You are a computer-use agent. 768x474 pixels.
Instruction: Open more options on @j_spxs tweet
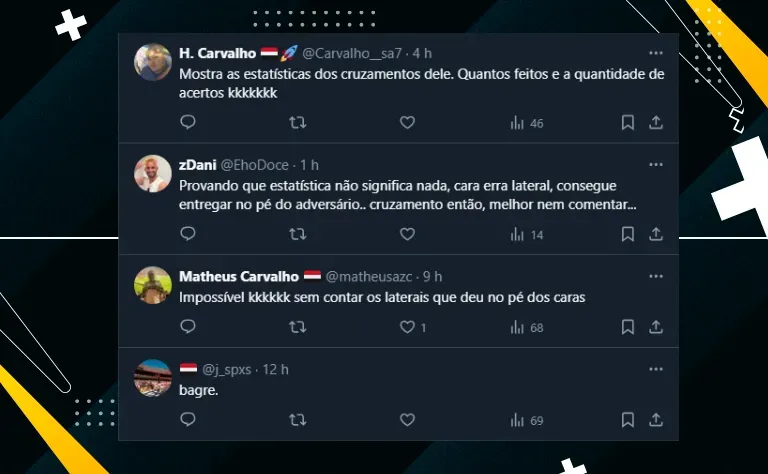click(656, 369)
